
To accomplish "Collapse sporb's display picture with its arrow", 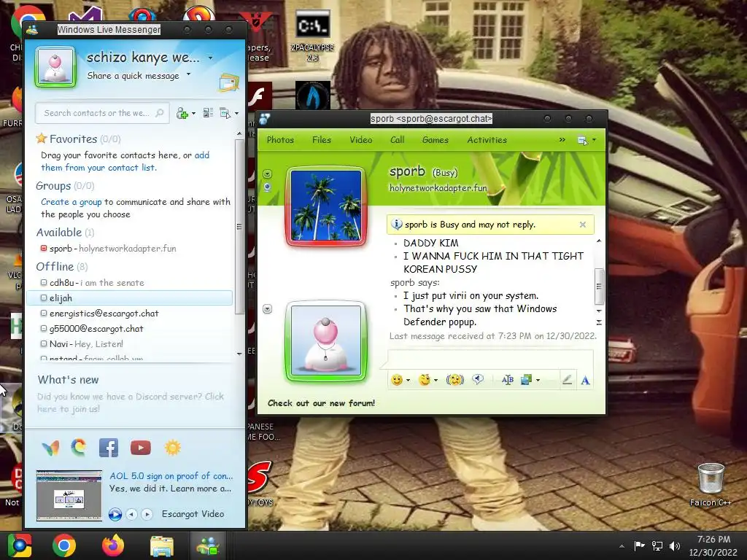I will [x=267, y=174].
